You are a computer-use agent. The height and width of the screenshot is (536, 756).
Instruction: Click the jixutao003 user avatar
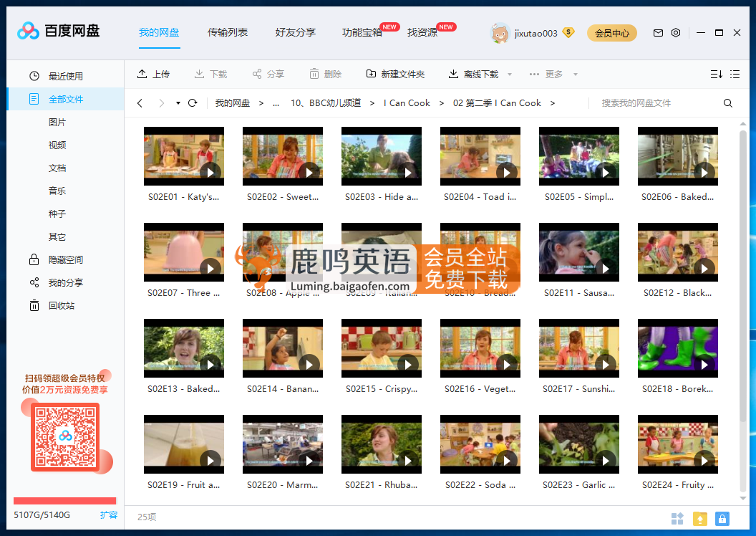pyautogui.click(x=500, y=33)
